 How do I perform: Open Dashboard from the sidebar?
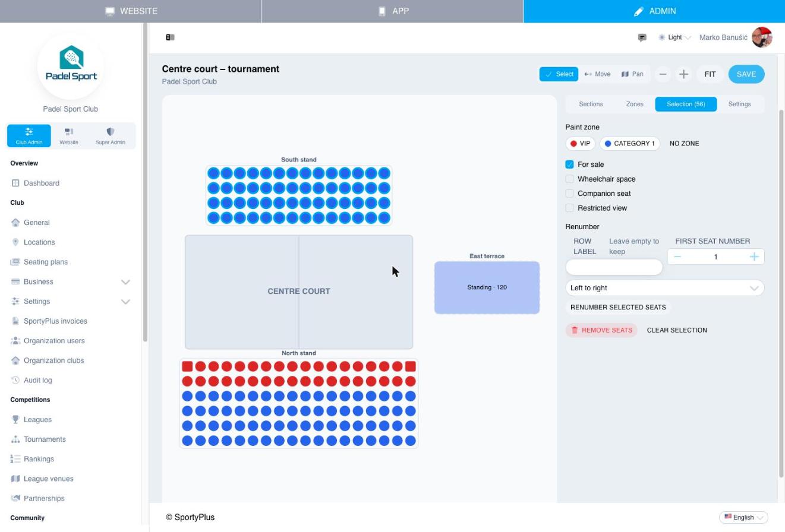pos(42,183)
